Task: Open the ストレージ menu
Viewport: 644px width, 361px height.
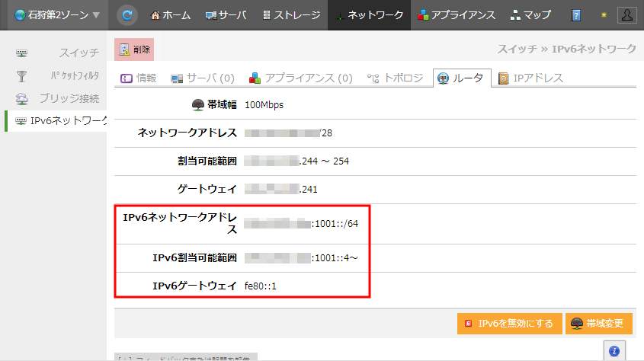Action: pyautogui.click(x=291, y=15)
